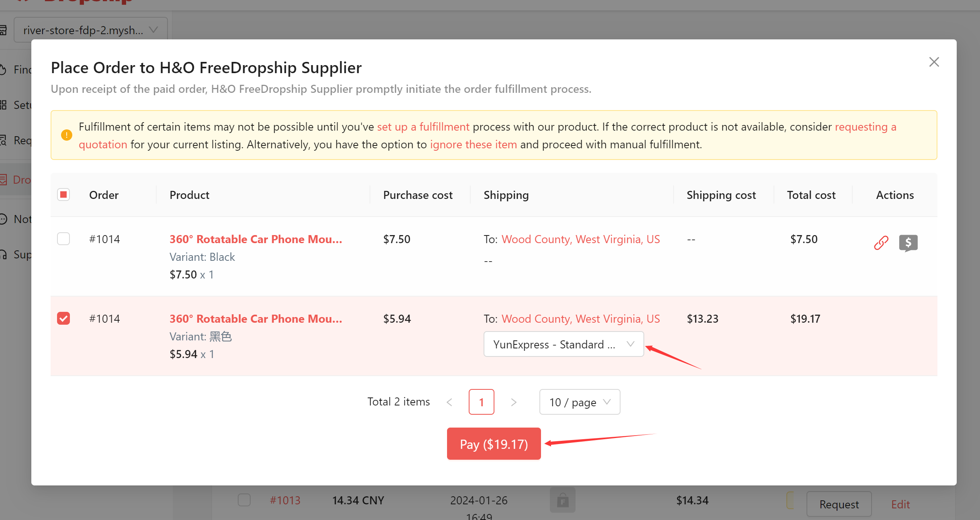Open the 'set up a fulfillment' link
This screenshot has height=520, width=980.
(x=423, y=127)
